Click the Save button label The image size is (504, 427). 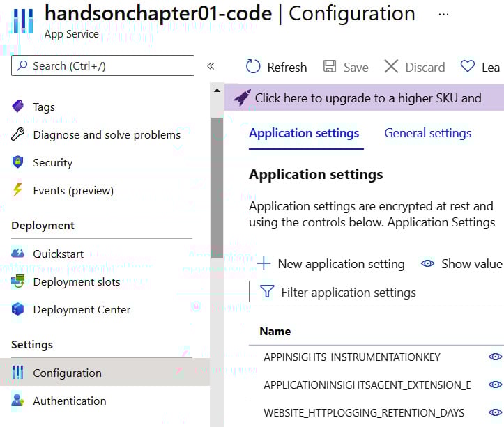(x=356, y=68)
